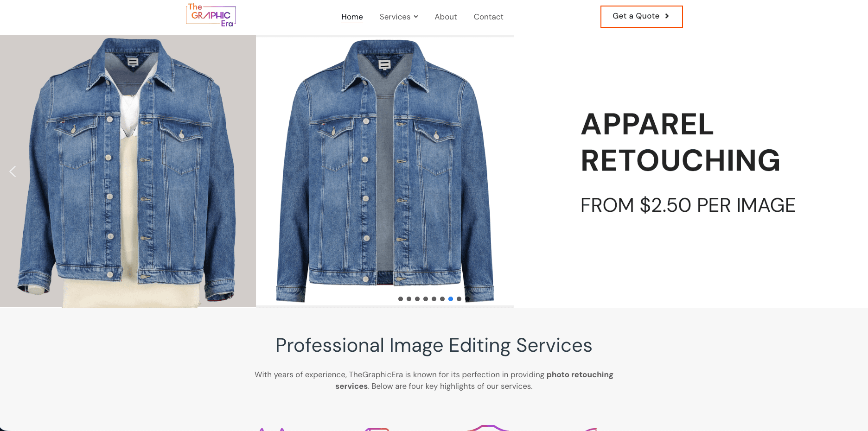The height and width of the screenshot is (431, 868).
Task: Click the bold 'photo retouching services' text
Action: [x=474, y=380]
